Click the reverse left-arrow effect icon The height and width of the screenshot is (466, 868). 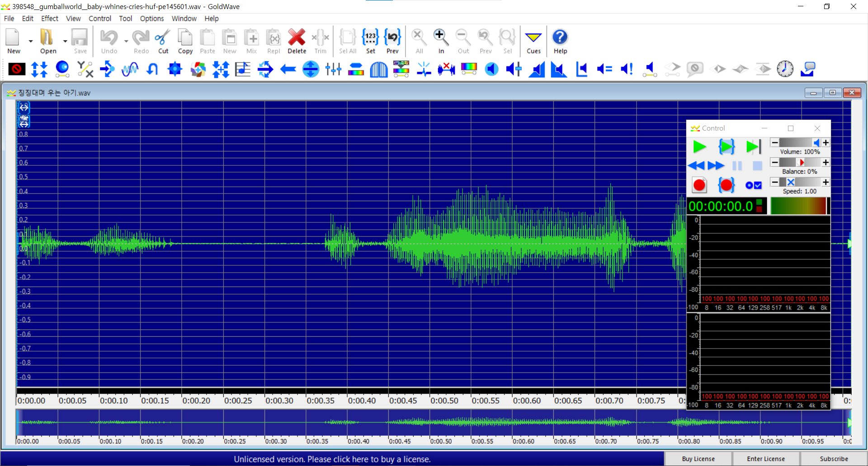288,69
